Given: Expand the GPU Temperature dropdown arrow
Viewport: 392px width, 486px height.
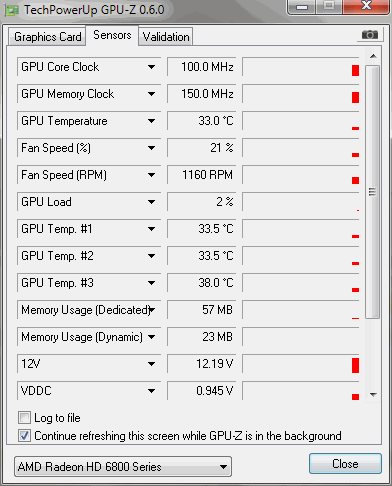Looking at the screenshot, I should (151, 121).
